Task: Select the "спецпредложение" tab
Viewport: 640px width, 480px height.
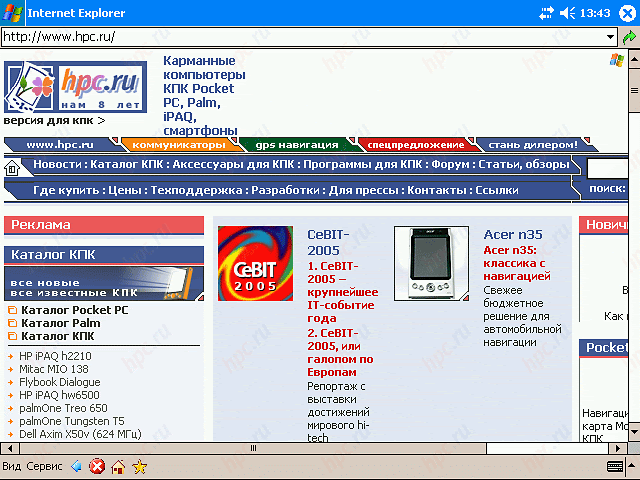Action: 416,144
